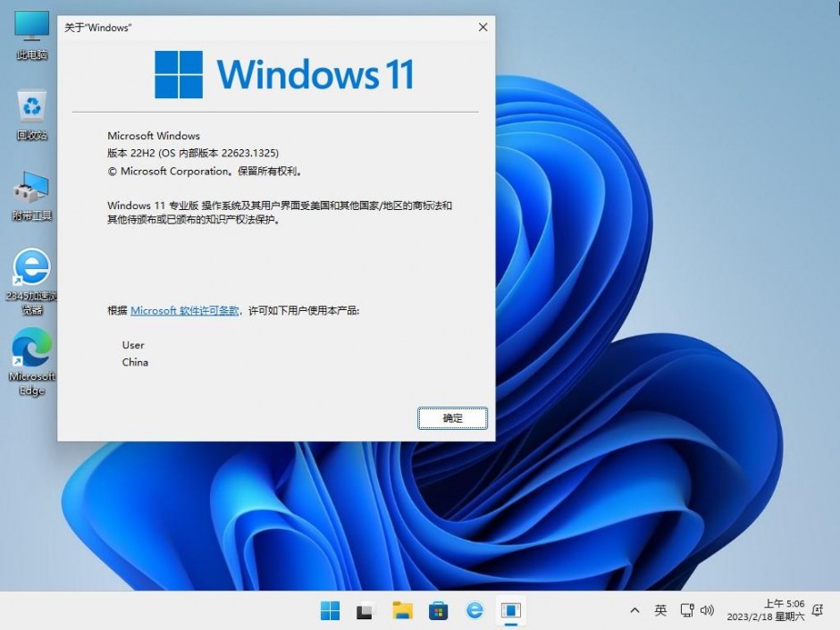Open network status in system tray
This screenshot has height=630, width=840.
point(687,610)
